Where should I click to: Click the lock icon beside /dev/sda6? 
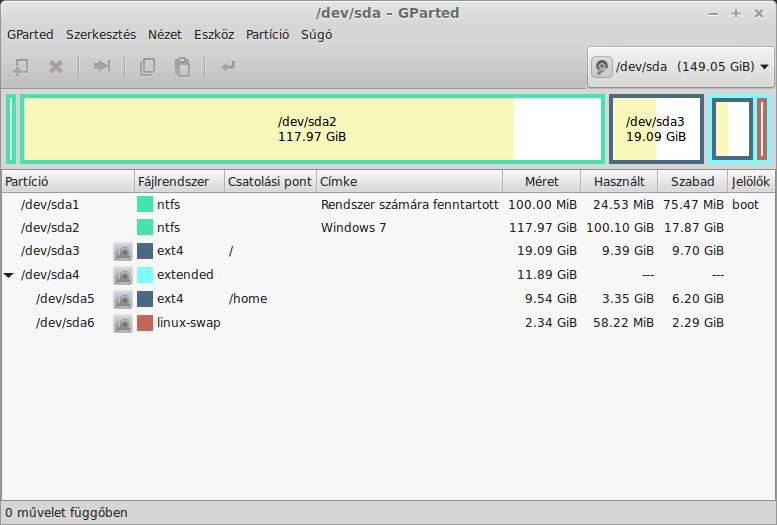point(123,323)
